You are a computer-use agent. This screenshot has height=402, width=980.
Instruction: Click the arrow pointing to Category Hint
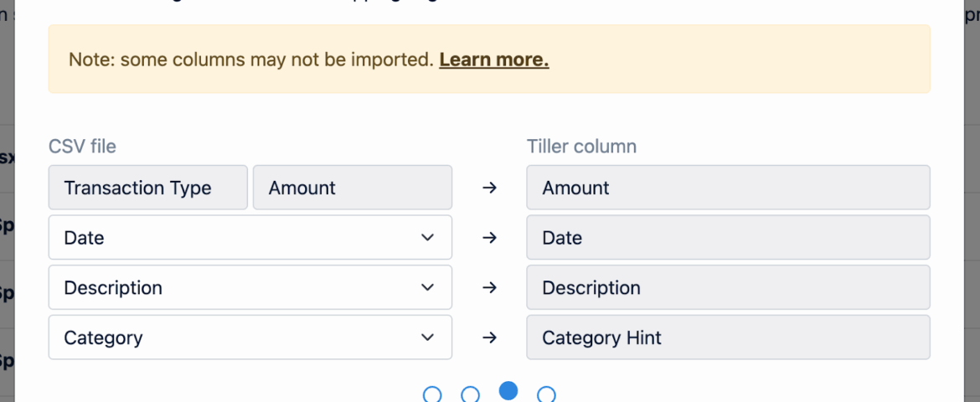pos(490,338)
